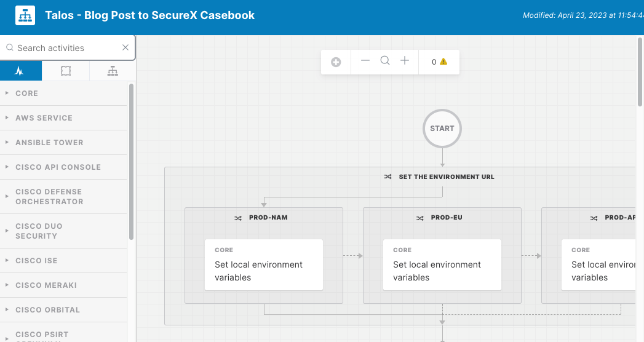
Task: Clear the Search activities field
Action: 125,47
